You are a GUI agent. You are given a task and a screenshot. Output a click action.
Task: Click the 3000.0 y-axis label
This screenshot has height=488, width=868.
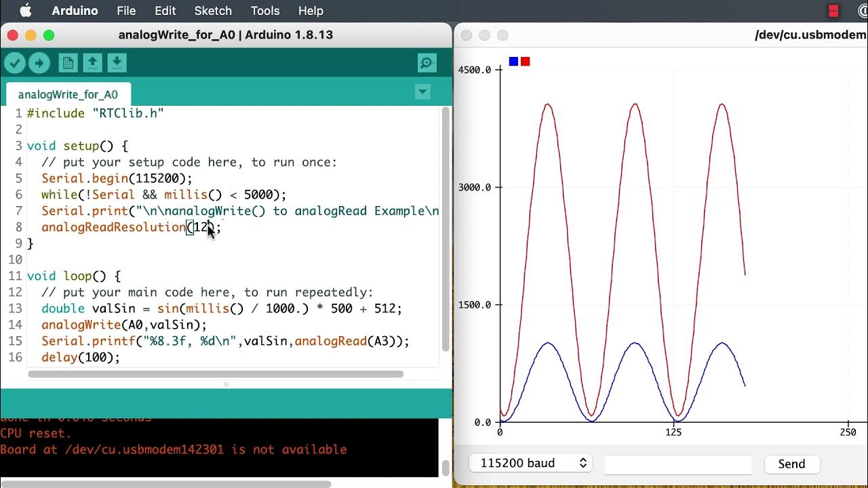[x=475, y=187]
